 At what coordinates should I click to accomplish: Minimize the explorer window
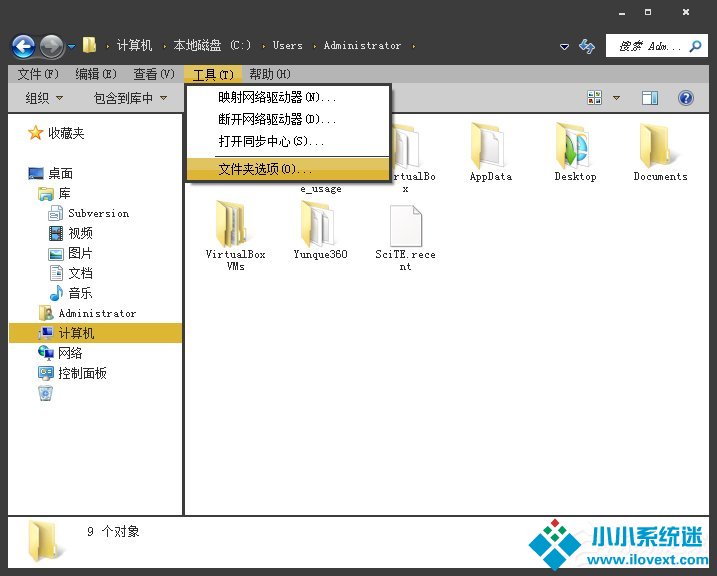(x=622, y=13)
